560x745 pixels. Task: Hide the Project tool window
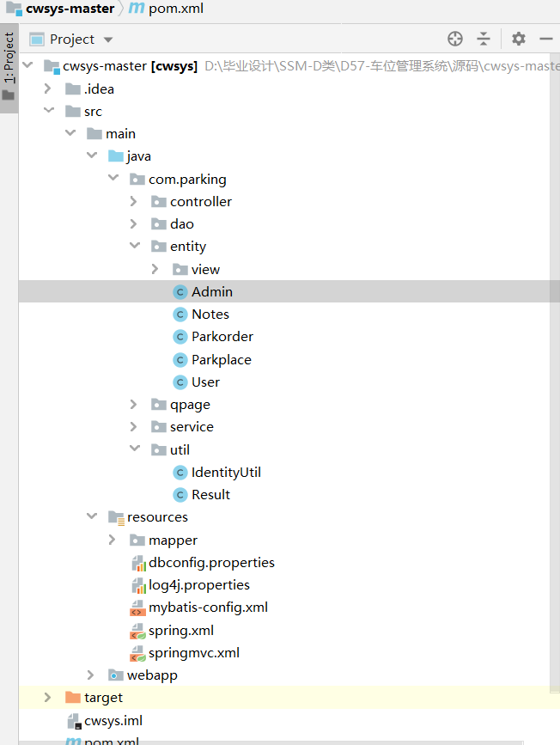coord(545,39)
